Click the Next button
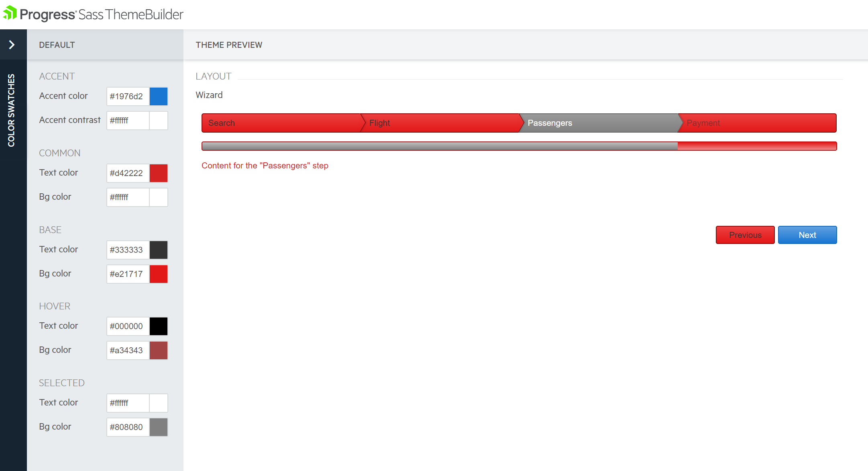 [807, 235]
